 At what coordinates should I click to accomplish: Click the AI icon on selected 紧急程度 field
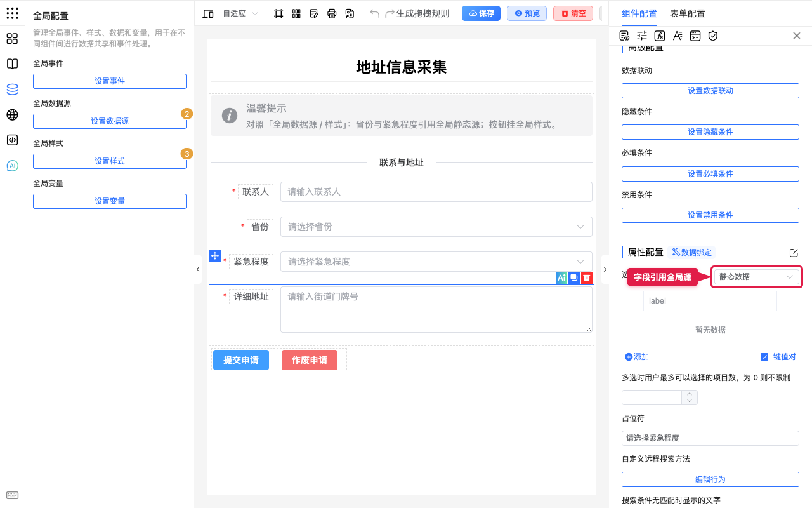561,277
